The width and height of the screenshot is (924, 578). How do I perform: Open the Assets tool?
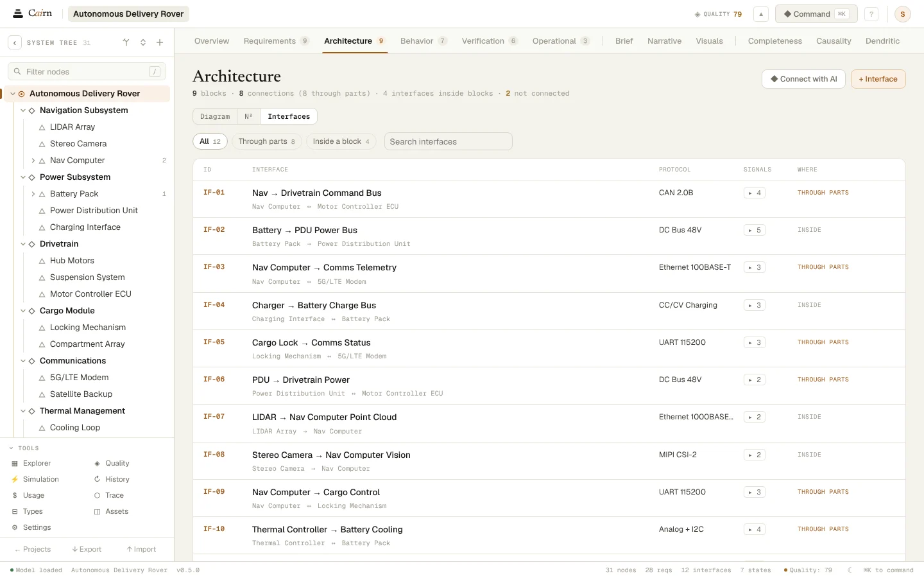point(111,511)
